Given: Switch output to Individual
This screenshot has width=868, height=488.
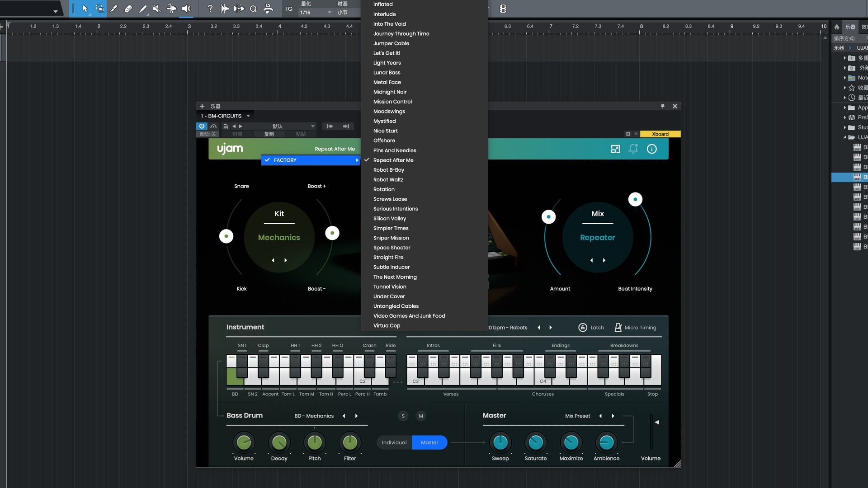Looking at the screenshot, I should pos(394,443).
